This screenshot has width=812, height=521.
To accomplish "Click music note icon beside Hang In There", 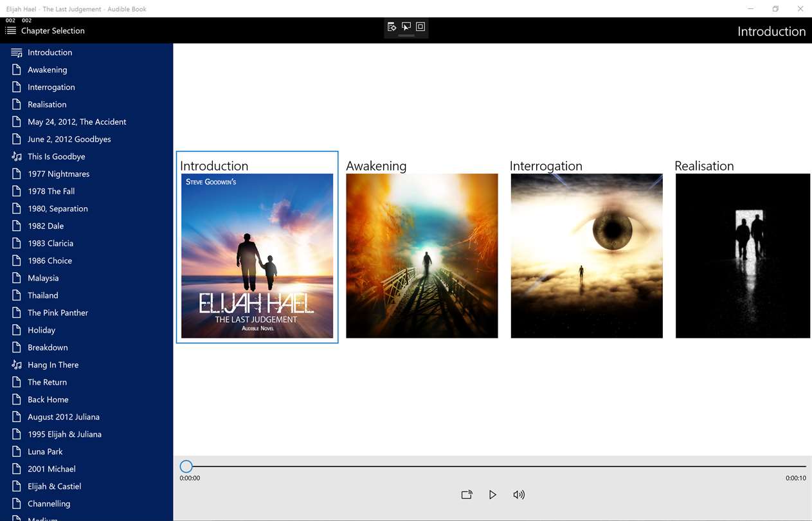I will coord(17,365).
